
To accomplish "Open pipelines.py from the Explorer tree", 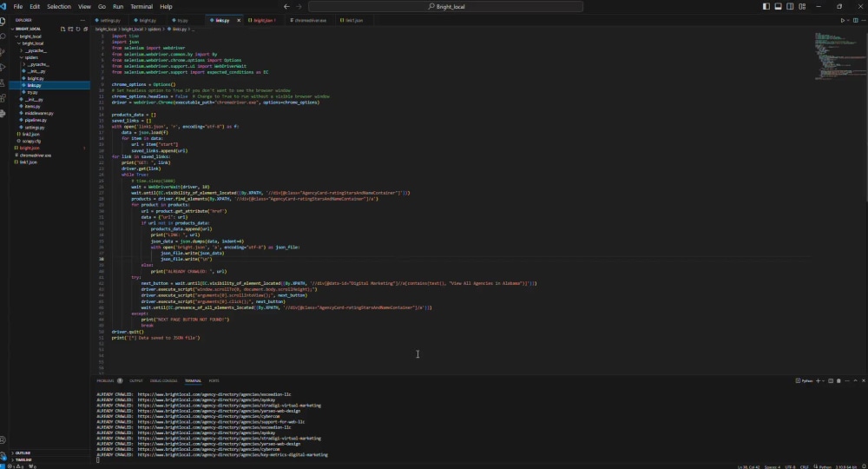I will [36, 120].
